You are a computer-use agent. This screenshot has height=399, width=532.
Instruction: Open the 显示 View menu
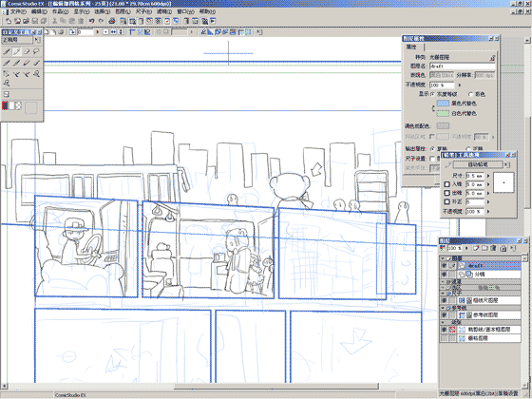(81, 11)
